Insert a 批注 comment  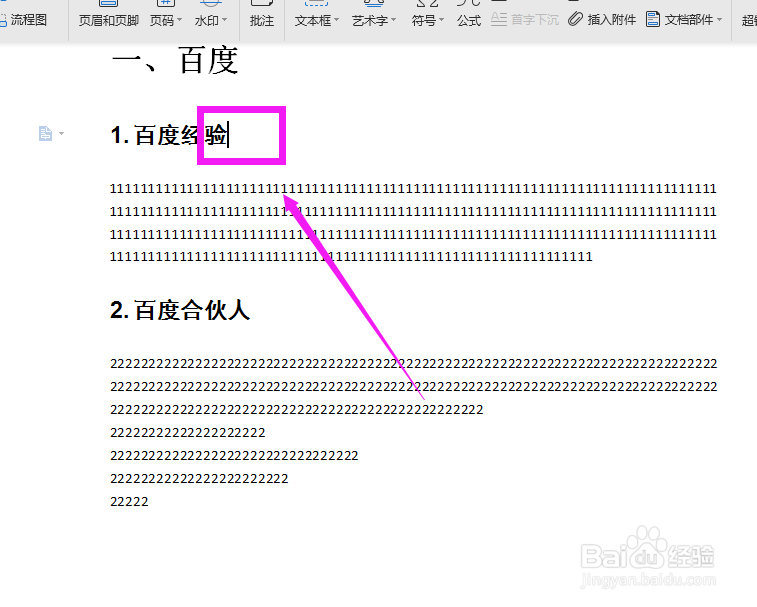(262, 20)
